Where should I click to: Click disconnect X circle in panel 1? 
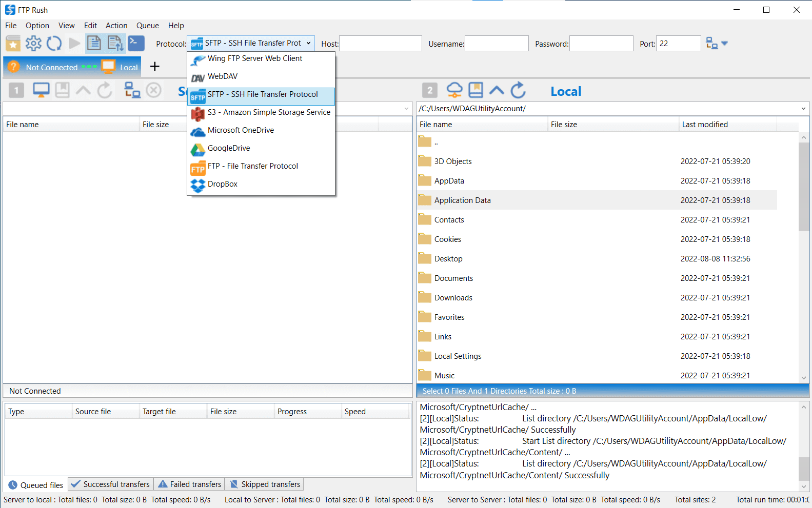coord(154,90)
